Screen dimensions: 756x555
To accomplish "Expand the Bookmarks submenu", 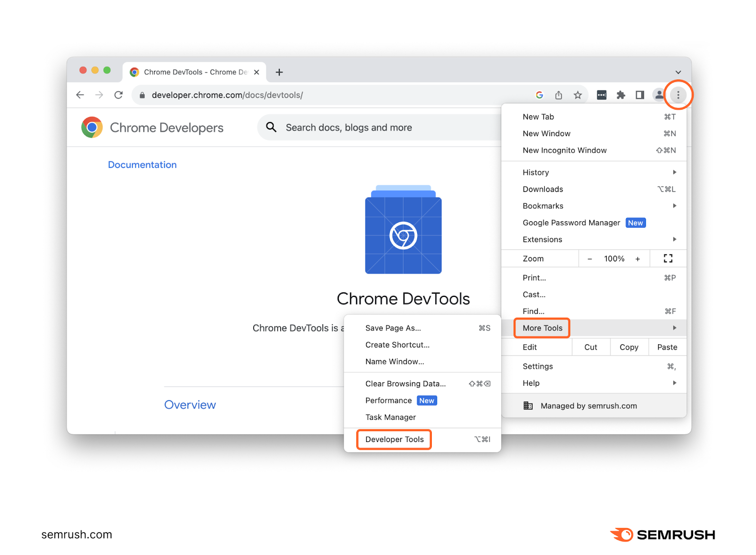I will pos(542,206).
